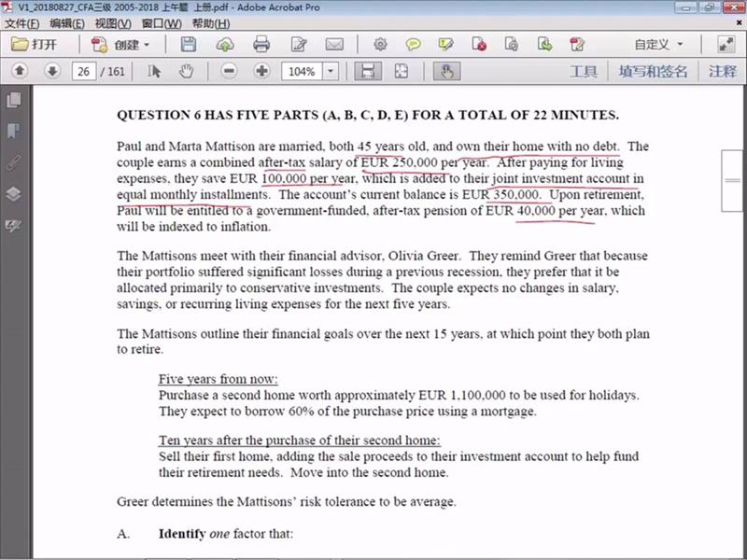Open the 窗口(W) menu
The height and width of the screenshot is (560, 747).
tap(162, 24)
